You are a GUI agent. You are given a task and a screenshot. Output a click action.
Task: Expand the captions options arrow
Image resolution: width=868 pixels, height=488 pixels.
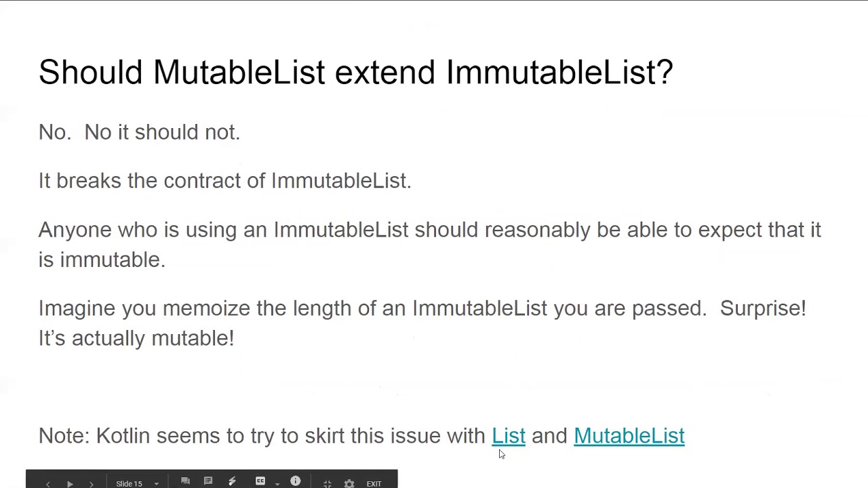click(277, 483)
